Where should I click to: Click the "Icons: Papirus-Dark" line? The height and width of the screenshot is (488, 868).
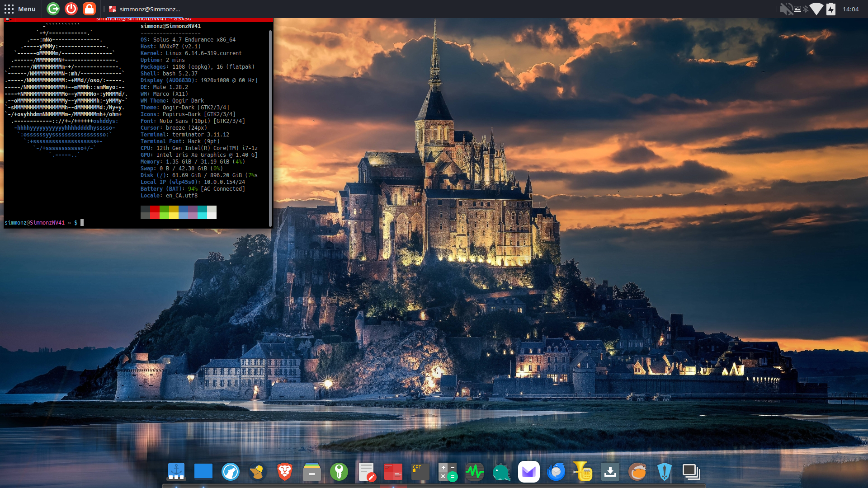click(188, 114)
